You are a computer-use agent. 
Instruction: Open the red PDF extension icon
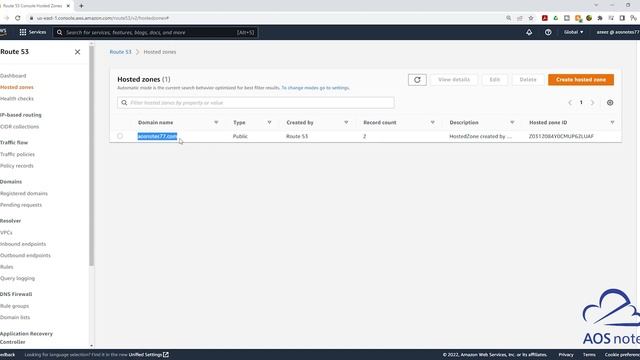[544, 18]
